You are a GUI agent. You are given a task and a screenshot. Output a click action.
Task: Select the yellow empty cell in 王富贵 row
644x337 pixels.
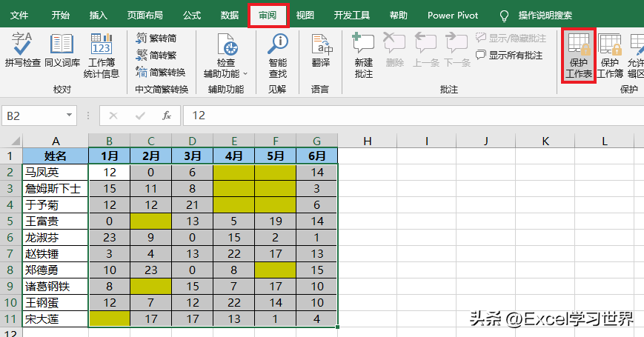point(150,221)
